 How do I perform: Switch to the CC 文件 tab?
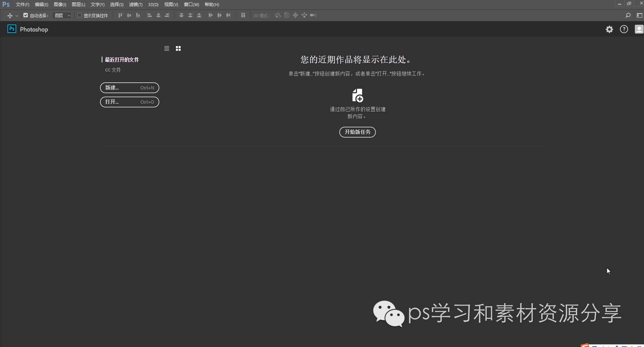(x=113, y=69)
